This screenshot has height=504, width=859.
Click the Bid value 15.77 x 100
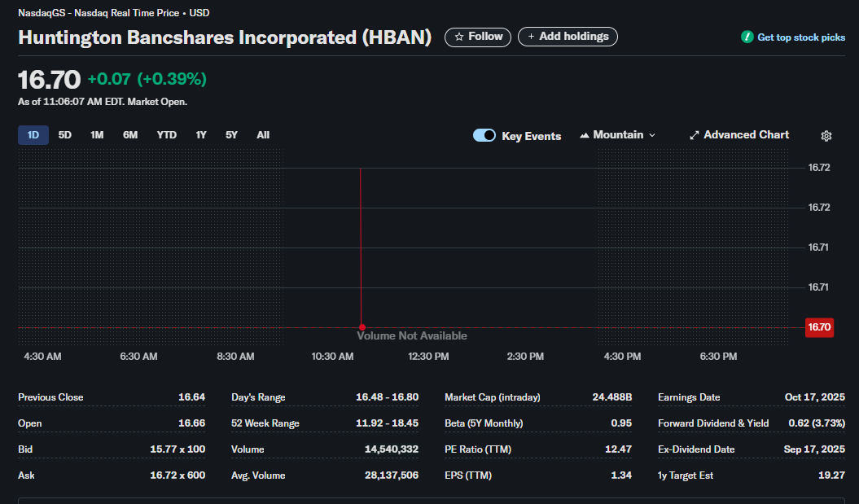point(177,449)
